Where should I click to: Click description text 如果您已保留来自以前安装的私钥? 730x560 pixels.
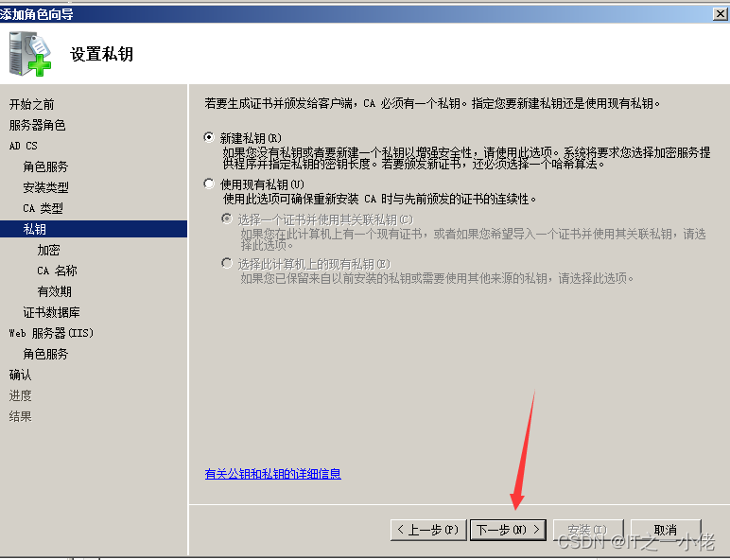click(437, 279)
